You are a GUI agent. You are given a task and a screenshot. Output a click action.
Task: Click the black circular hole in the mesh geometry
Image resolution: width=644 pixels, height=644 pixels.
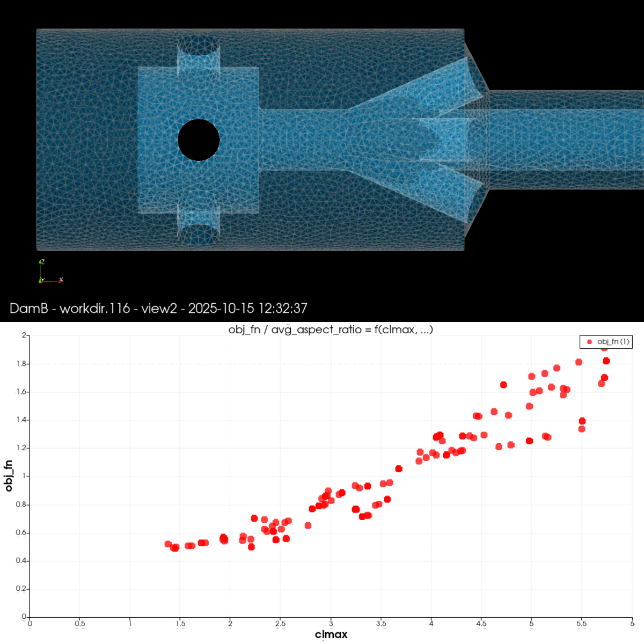200,140
